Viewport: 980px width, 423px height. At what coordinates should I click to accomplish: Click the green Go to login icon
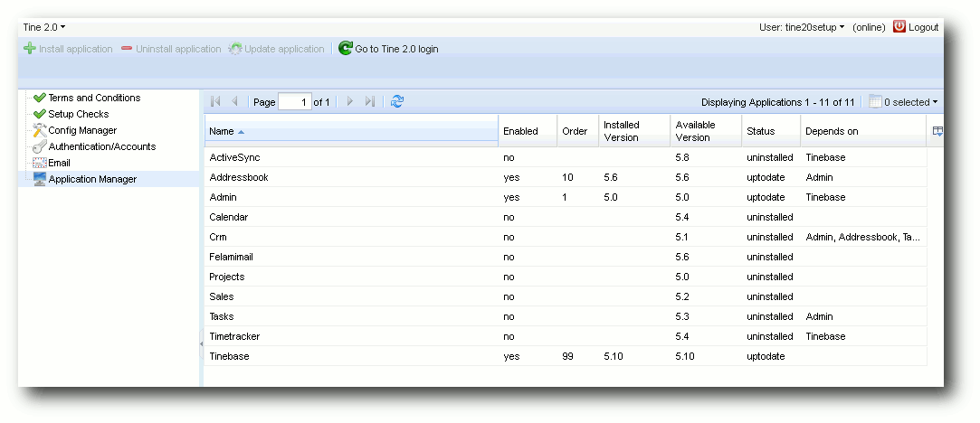345,48
